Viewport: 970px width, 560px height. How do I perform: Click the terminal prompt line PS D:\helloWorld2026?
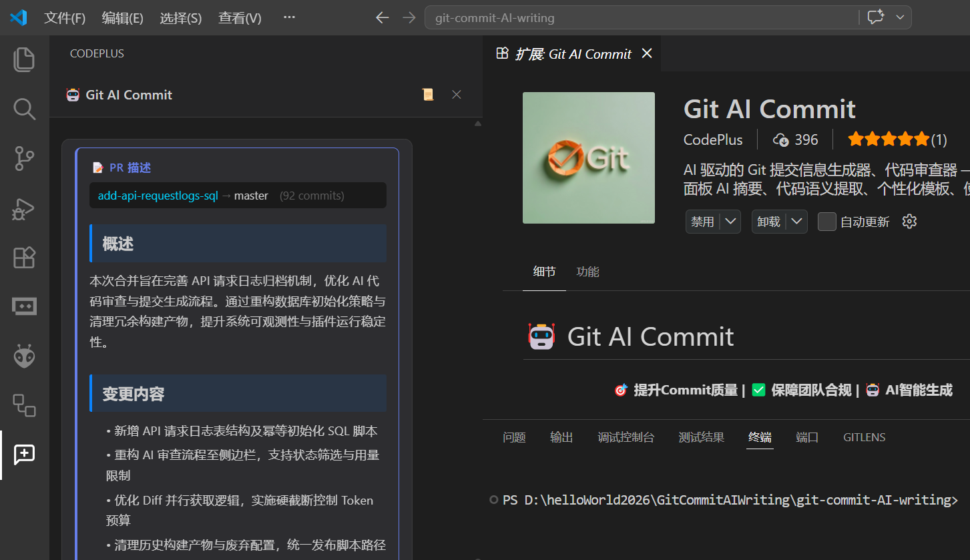pos(730,500)
